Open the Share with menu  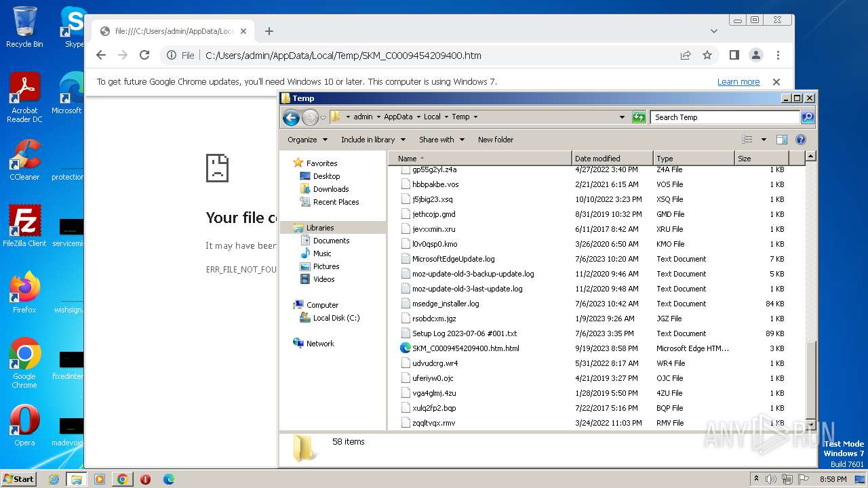(441, 140)
